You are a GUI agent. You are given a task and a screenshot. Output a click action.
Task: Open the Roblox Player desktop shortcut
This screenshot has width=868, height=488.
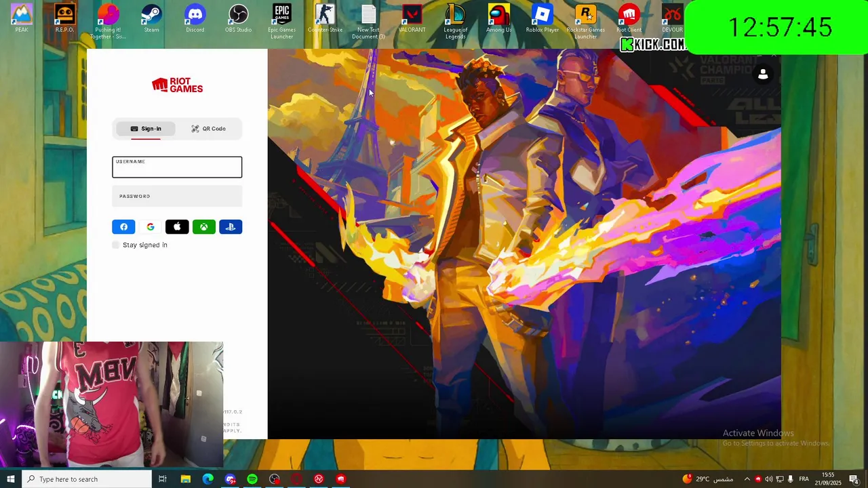[542, 19]
